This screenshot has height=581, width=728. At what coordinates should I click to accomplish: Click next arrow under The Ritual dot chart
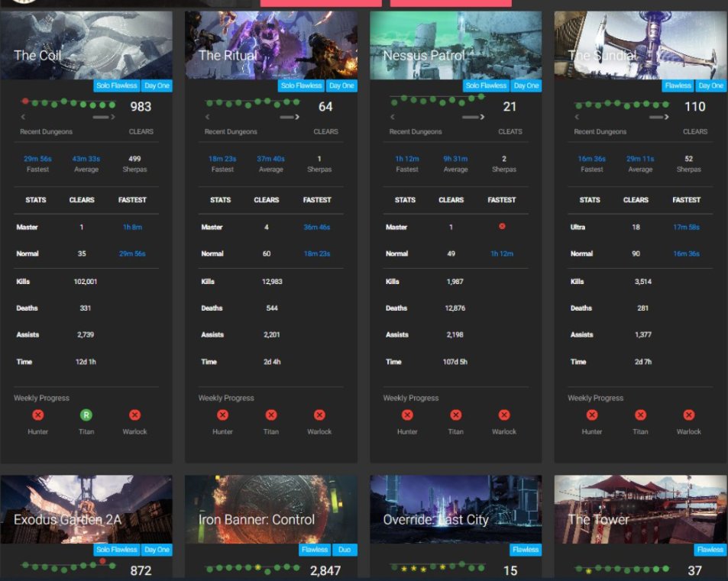[297, 117]
